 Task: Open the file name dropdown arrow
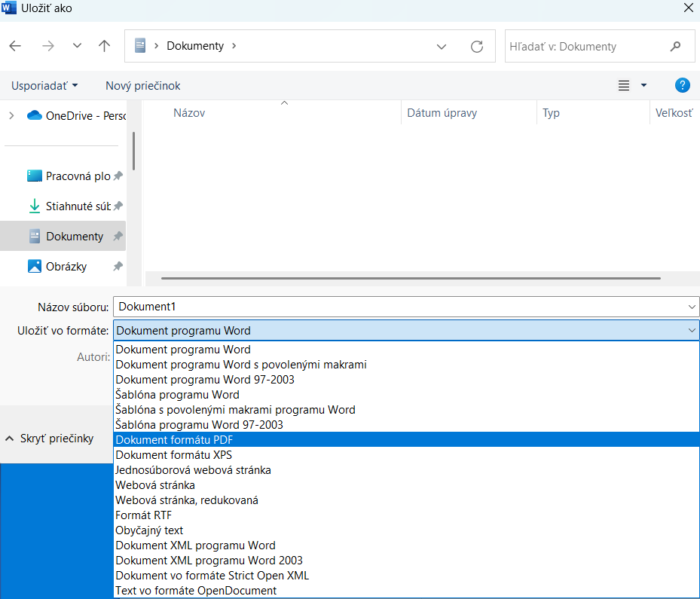point(692,307)
